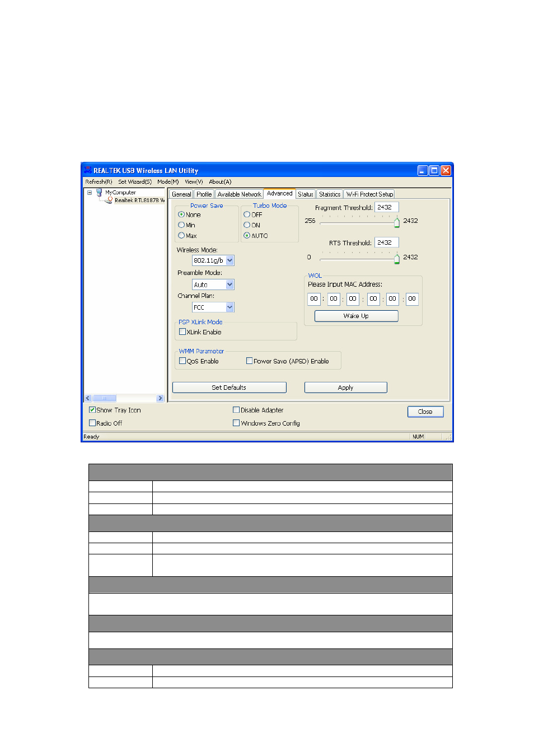Enable the QoS Enable checkbox
Screen dimensions: 534x756
point(182,361)
